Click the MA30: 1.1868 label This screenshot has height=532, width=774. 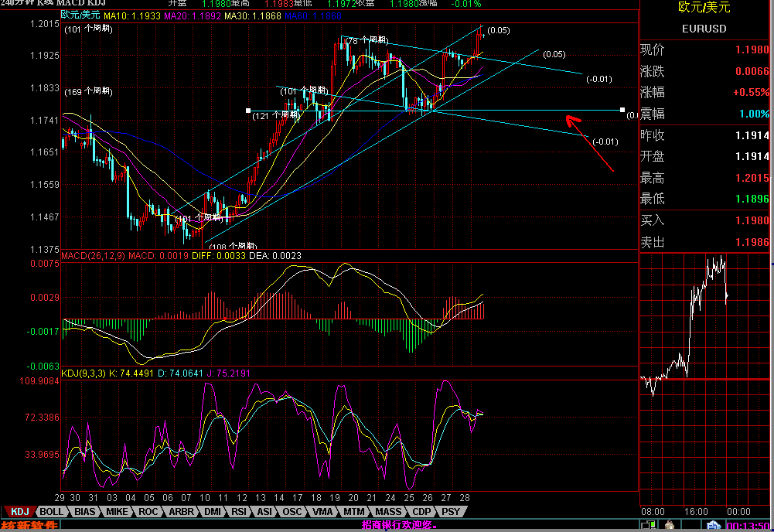point(252,15)
